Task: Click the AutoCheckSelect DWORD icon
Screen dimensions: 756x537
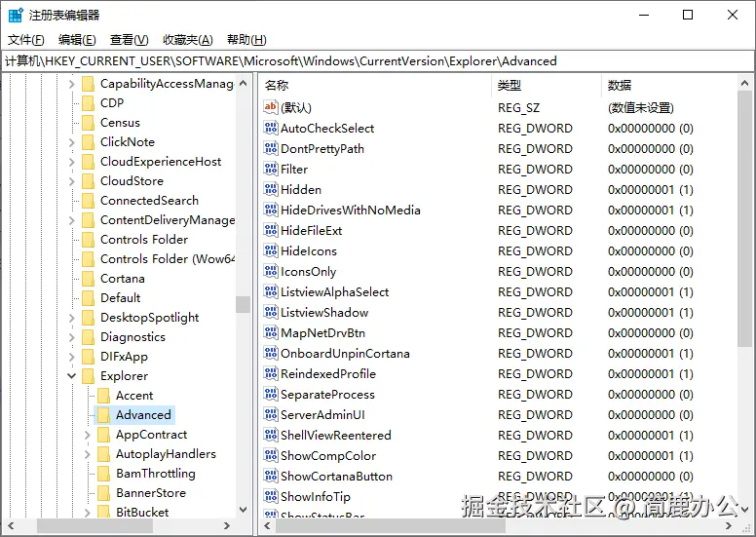Action: (x=271, y=128)
